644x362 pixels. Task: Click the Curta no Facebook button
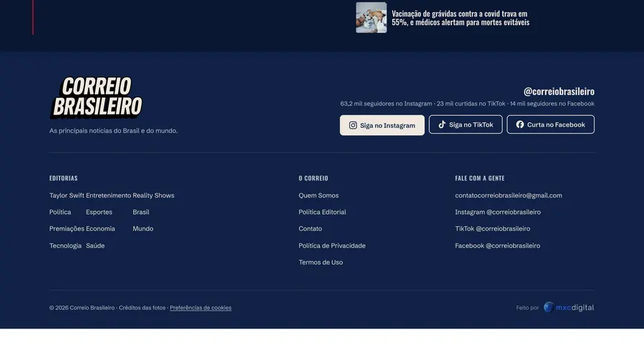click(x=550, y=124)
